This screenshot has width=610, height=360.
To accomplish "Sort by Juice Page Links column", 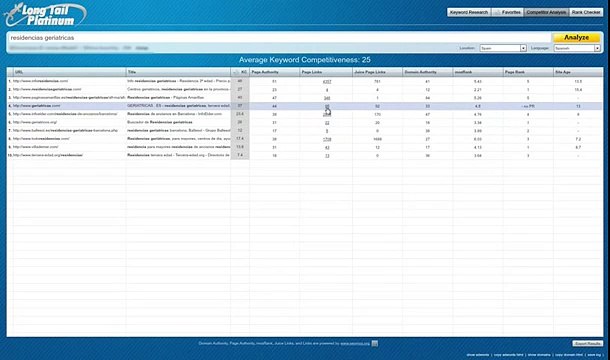I will click(377, 72).
